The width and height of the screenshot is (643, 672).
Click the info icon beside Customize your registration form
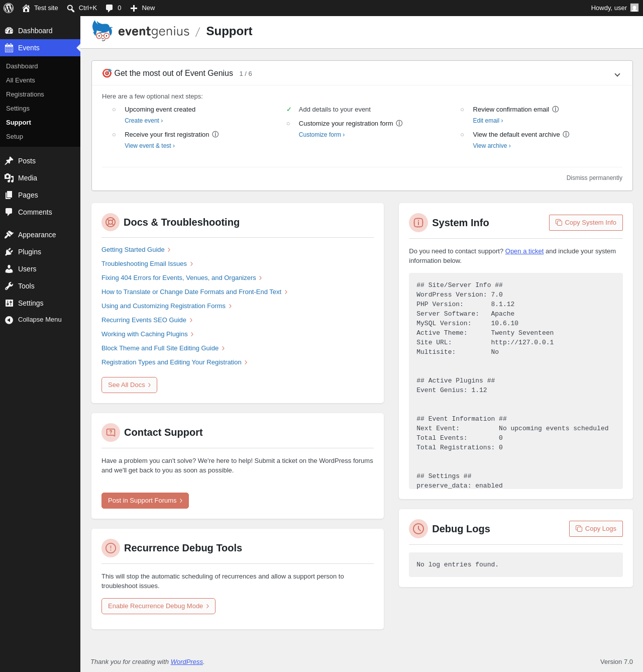399,123
